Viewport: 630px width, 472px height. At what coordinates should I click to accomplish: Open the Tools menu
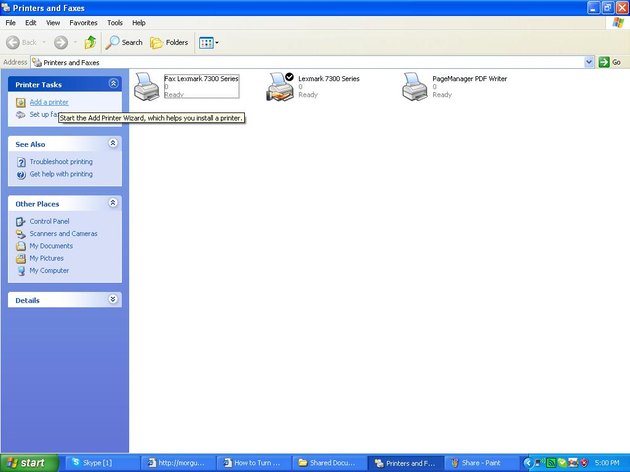pos(115,23)
